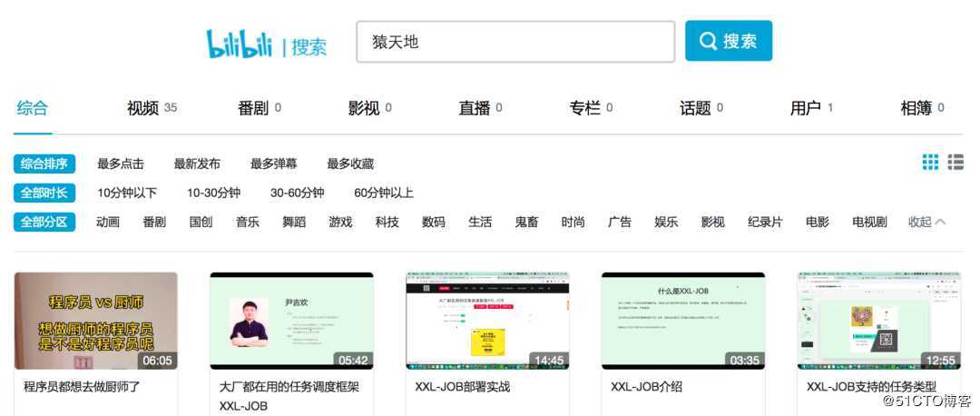980x416 pixels.
Task: Filter by 音乐 category
Action: [x=248, y=222]
